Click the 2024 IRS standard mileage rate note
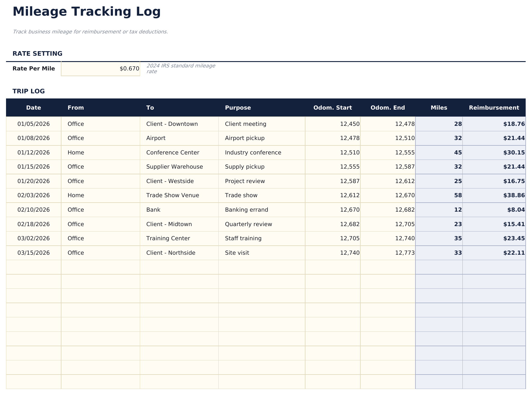The width and height of the screenshot is (532, 395). [x=181, y=68]
